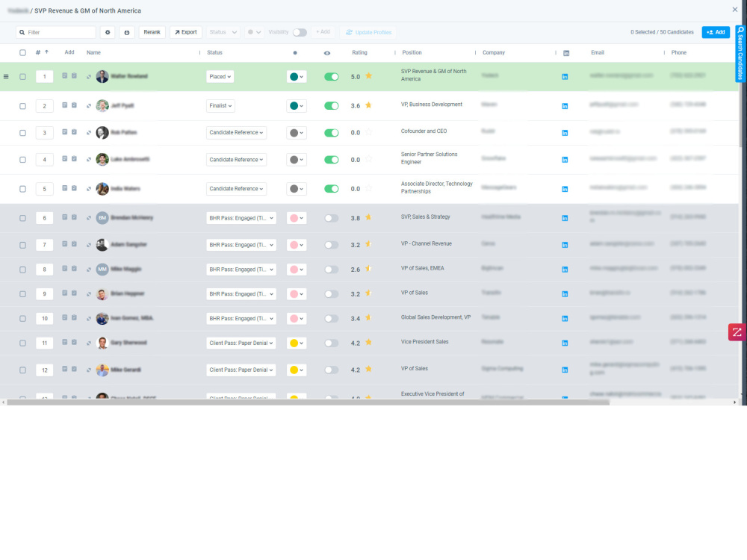Open LinkedIn profile for VP - Channel Revenue row

coord(565,245)
